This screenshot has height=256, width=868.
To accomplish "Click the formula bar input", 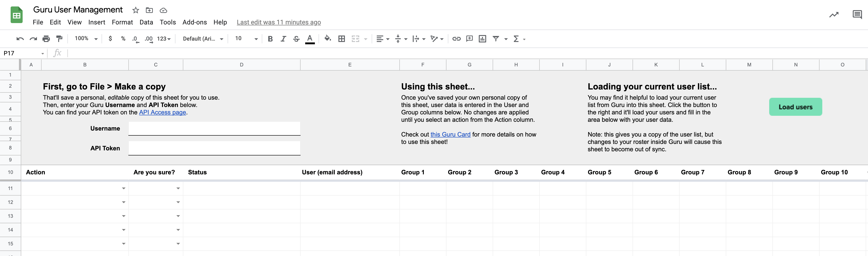I will (x=468, y=53).
